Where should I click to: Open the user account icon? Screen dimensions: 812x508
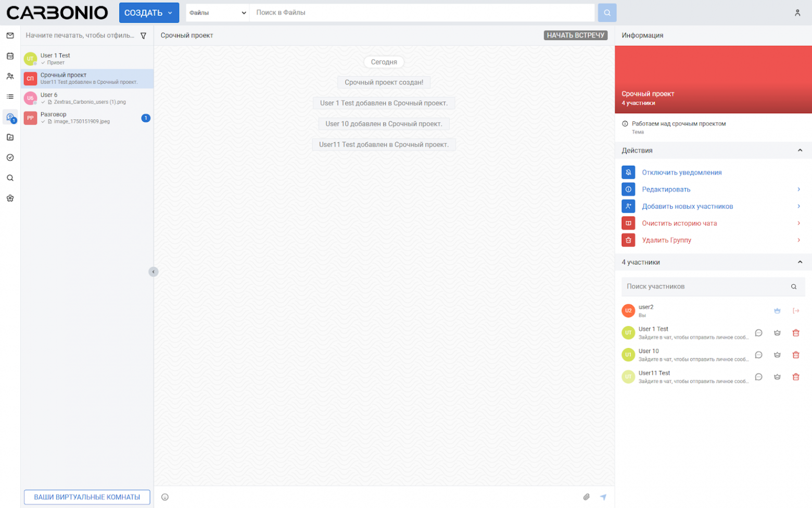click(x=797, y=13)
